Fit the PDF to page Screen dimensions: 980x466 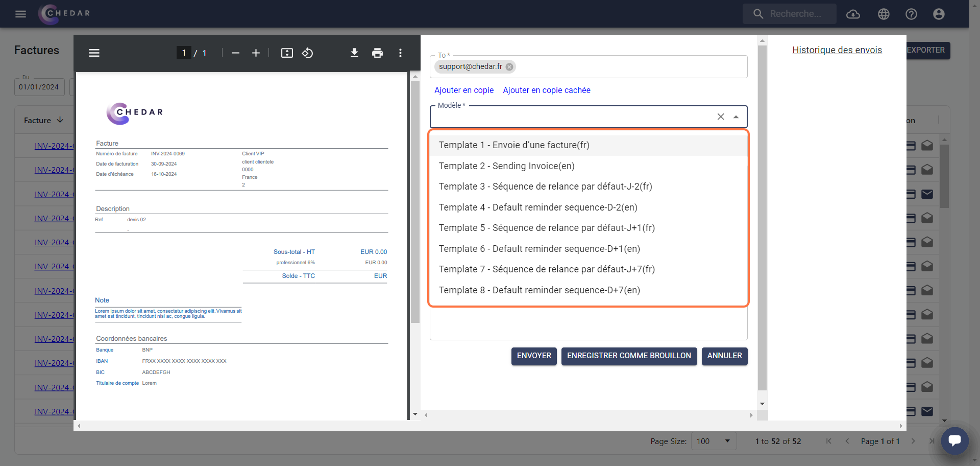[287, 53]
